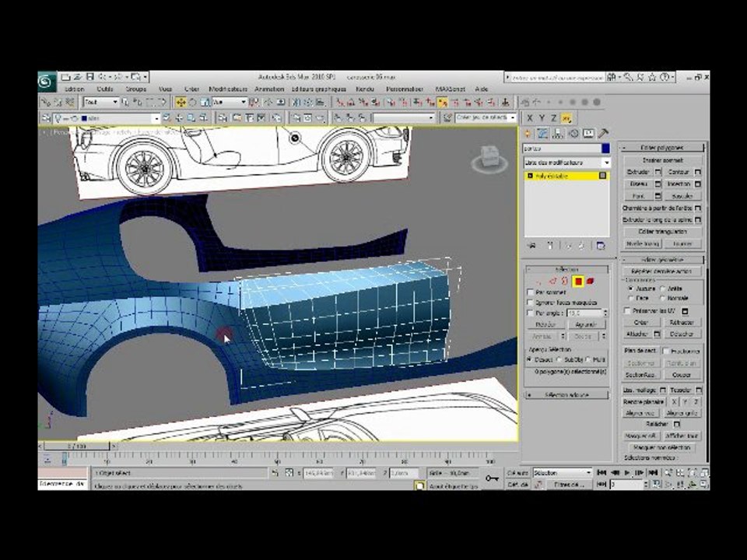Click the Détacher button
The image size is (747, 560).
[682, 334]
